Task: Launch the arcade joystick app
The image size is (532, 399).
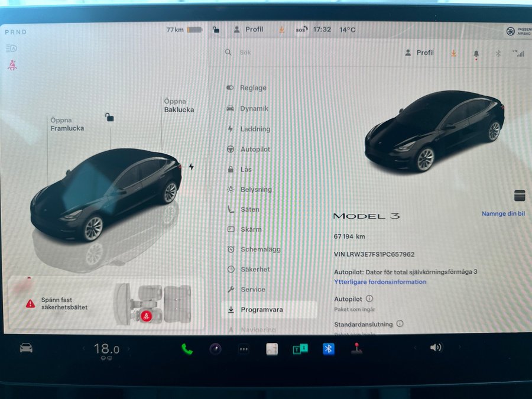Action: point(356,349)
